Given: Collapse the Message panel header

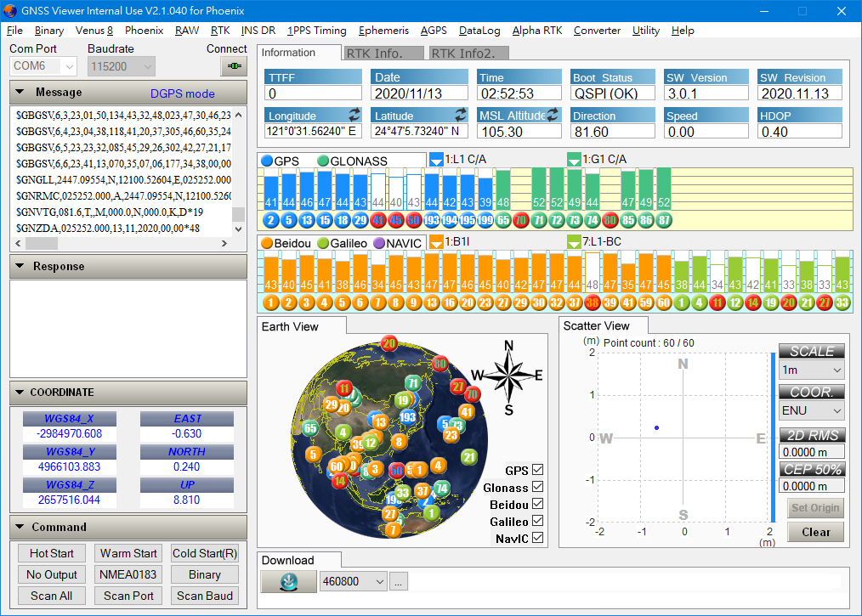Looking at the screenshot, I should [x=128, y=93].
